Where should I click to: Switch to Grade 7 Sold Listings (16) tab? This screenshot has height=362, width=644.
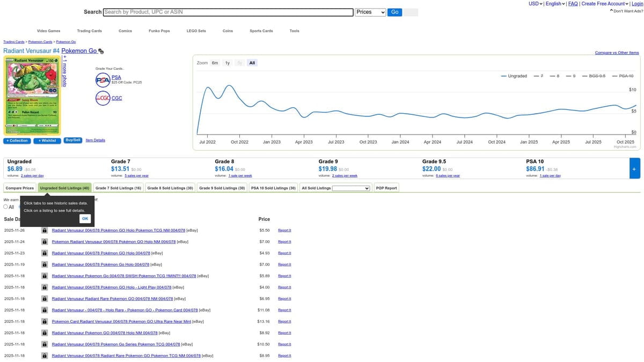(118, 188)
